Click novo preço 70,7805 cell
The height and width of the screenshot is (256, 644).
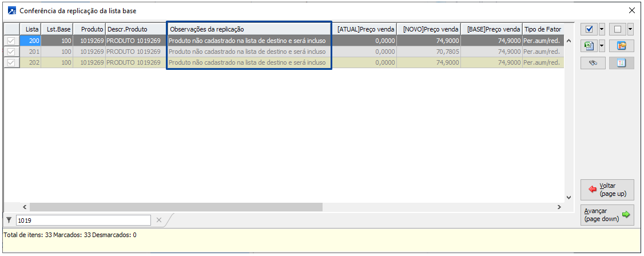pyautogui.click(x=429, y=52)
